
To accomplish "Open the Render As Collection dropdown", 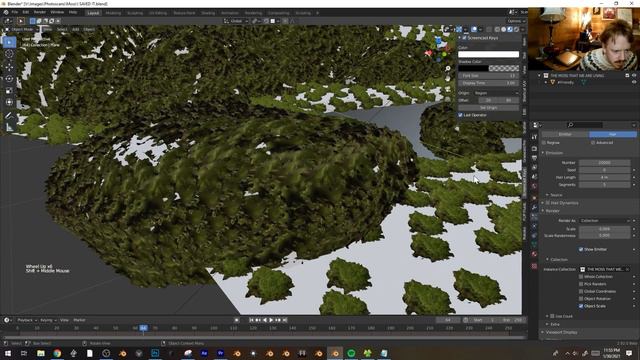I will pyautogui.click(x=604, y=221).
